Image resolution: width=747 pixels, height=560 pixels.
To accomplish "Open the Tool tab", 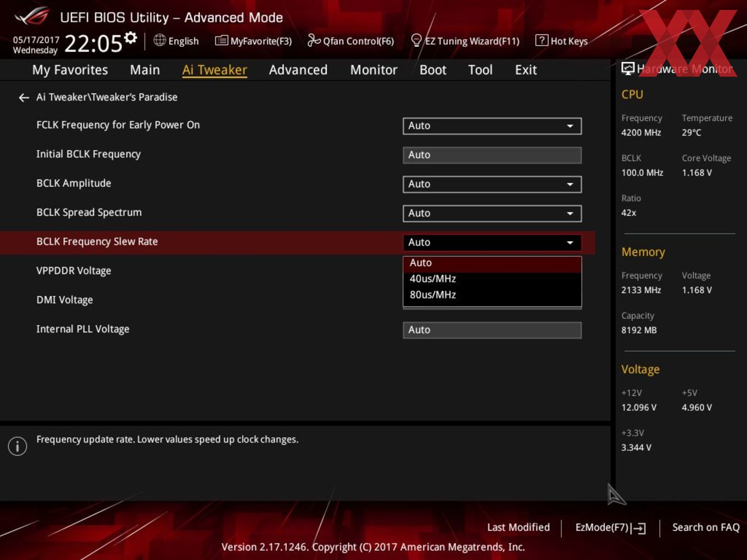I will pyautogui.click(x=480, y=70).
